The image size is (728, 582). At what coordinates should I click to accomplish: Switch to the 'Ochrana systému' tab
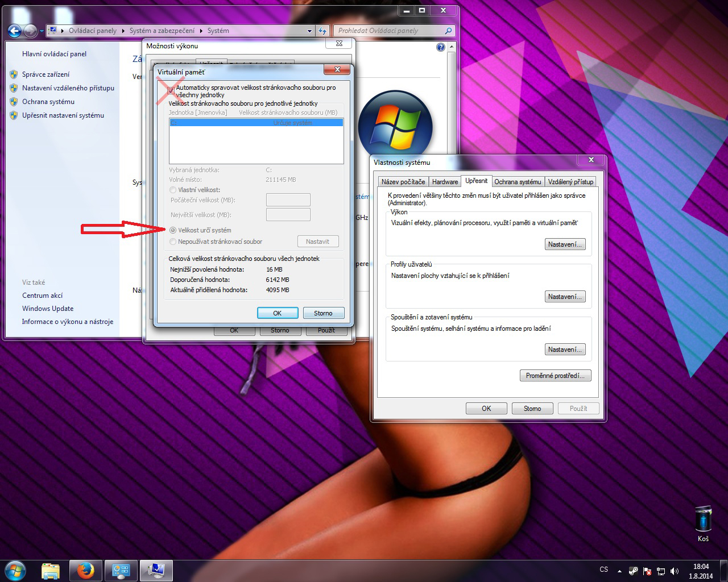(518, 181)
